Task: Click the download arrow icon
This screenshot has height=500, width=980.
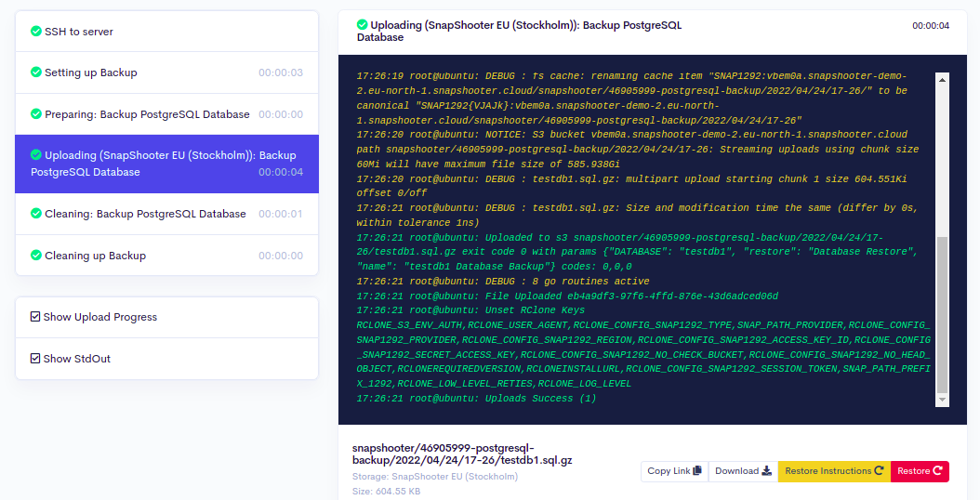Action: click(766, 470)
